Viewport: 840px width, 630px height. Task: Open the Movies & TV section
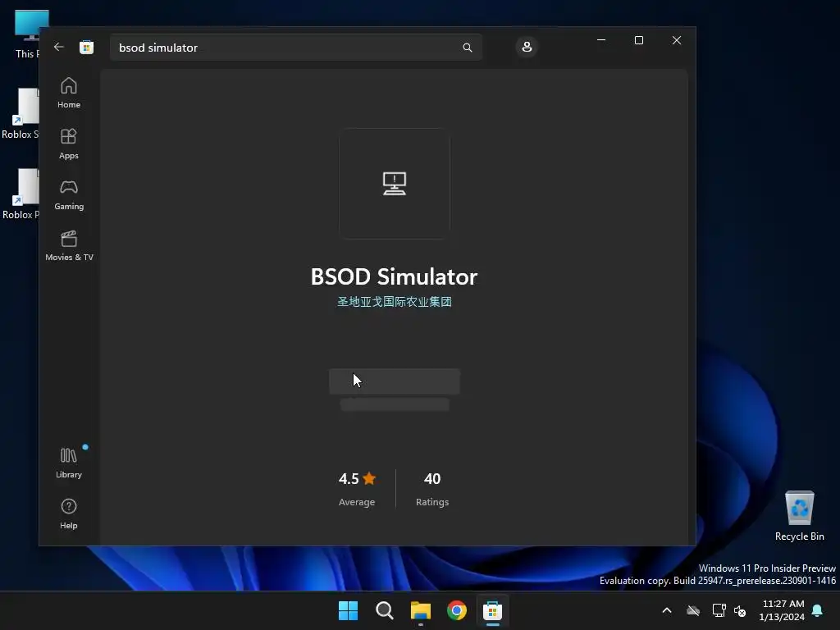(69, 246)
